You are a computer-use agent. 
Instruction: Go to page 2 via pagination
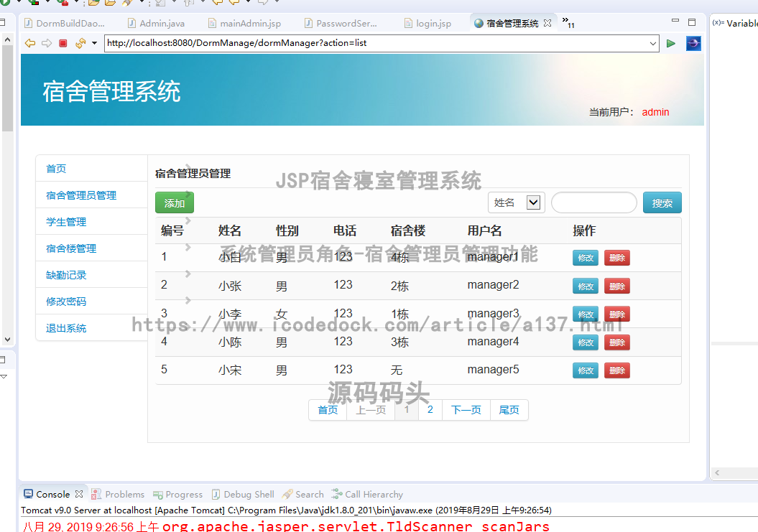tap(430, 409)
